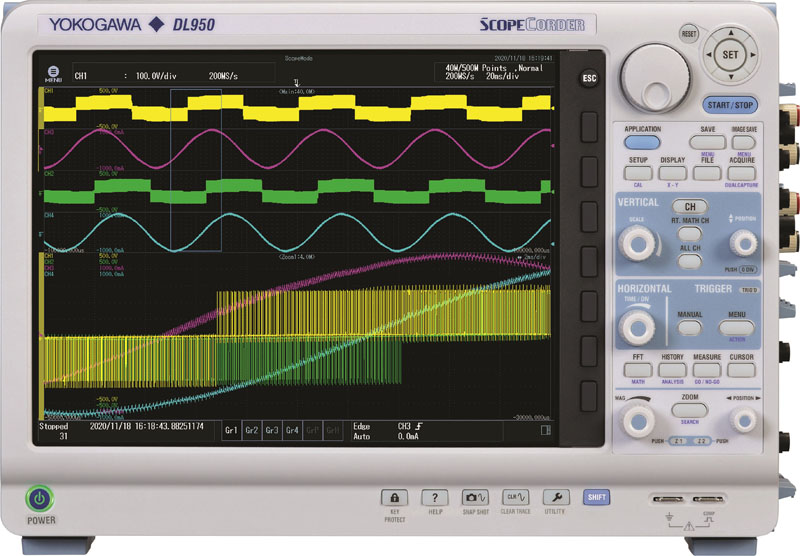Click the blue APPLICATION key
This screenshot has height=556, width=800.
tap(642, 142)
